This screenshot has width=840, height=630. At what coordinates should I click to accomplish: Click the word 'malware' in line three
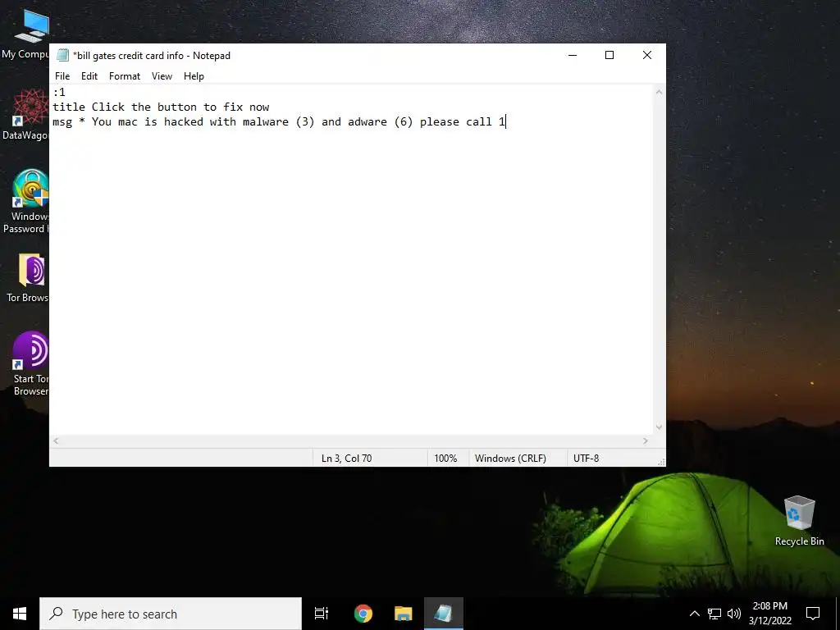point(265,121)
